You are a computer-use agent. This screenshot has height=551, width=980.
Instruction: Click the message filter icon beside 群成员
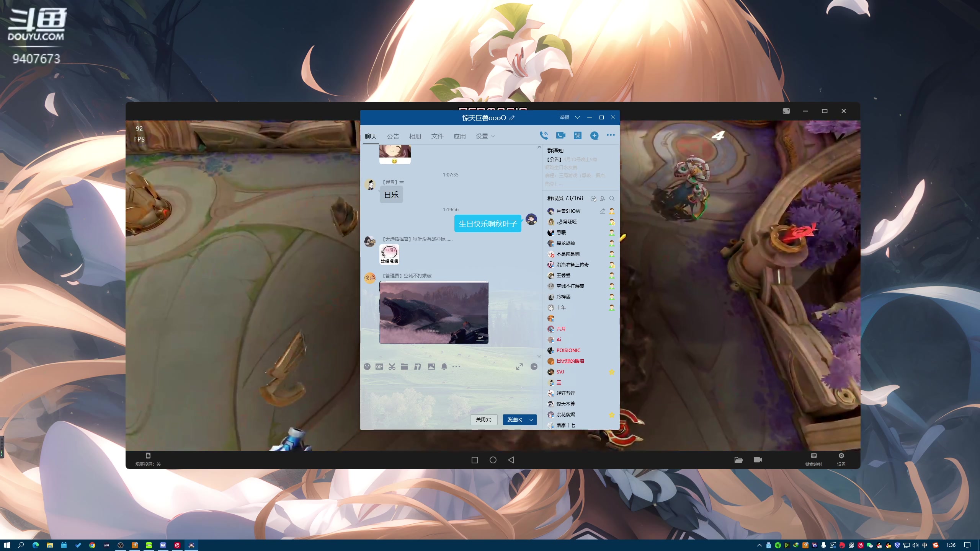click(593, 198)
